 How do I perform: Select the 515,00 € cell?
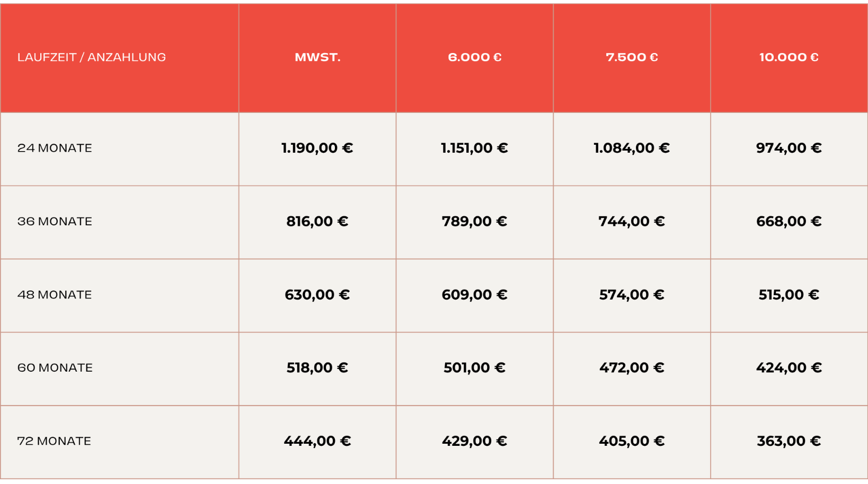coord(789,295)
